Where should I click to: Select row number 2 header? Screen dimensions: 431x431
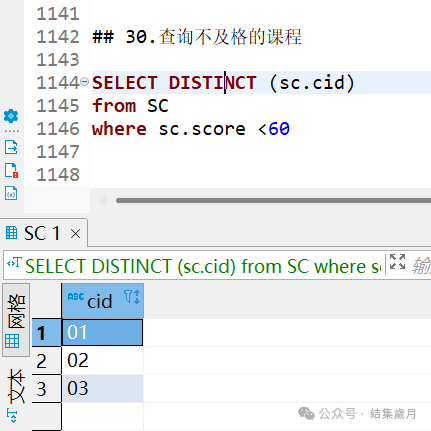tap(47, 360)
